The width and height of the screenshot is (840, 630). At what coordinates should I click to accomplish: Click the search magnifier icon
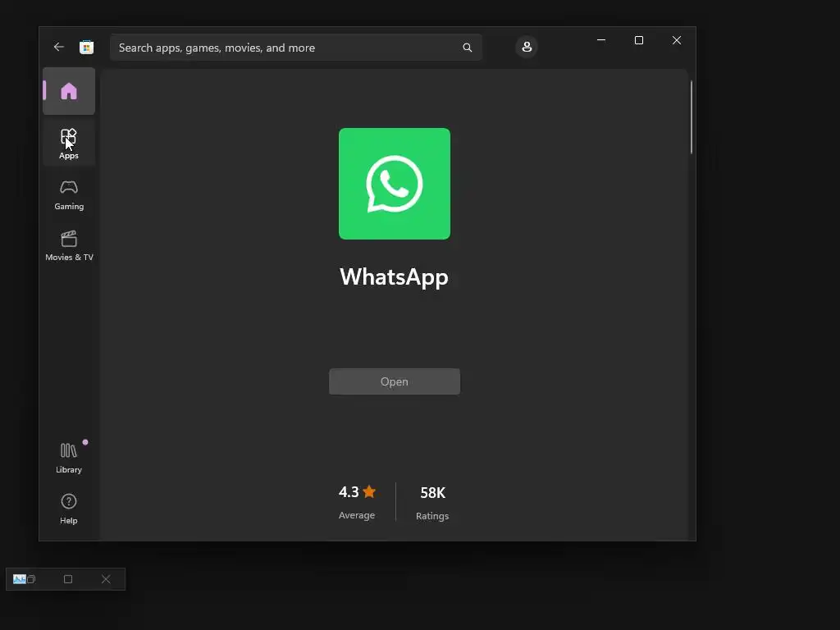coord(467,48)
